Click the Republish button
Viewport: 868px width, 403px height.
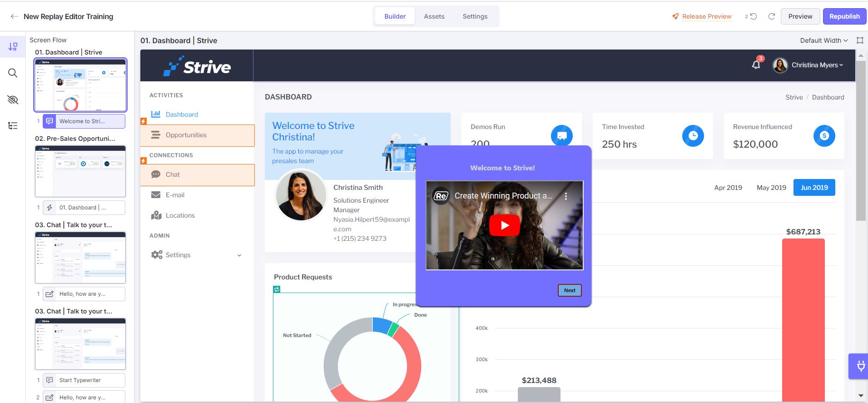(x=844, y=16)
